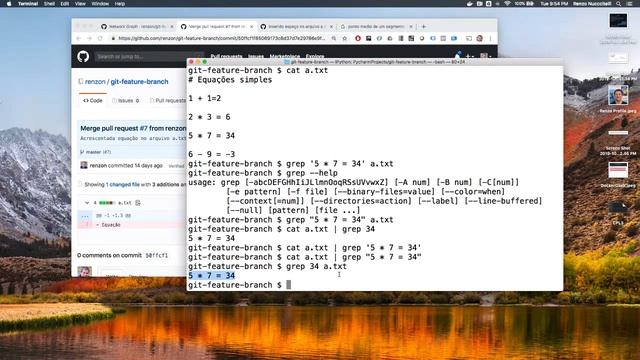Click the user name in menu bar
The image size is (640, 360).
coord(591,4)
